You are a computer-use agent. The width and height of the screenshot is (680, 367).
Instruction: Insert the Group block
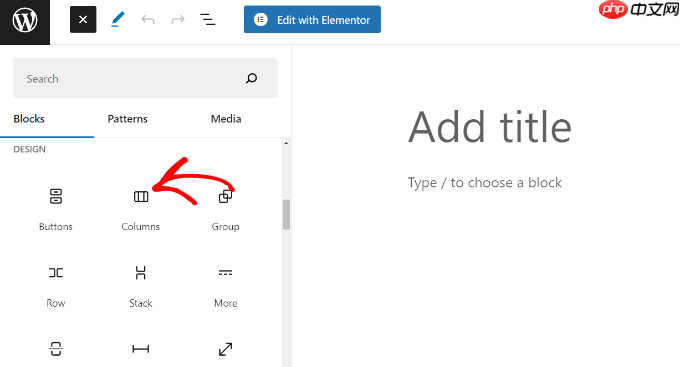pyautogui.click(x=226, y=209)
